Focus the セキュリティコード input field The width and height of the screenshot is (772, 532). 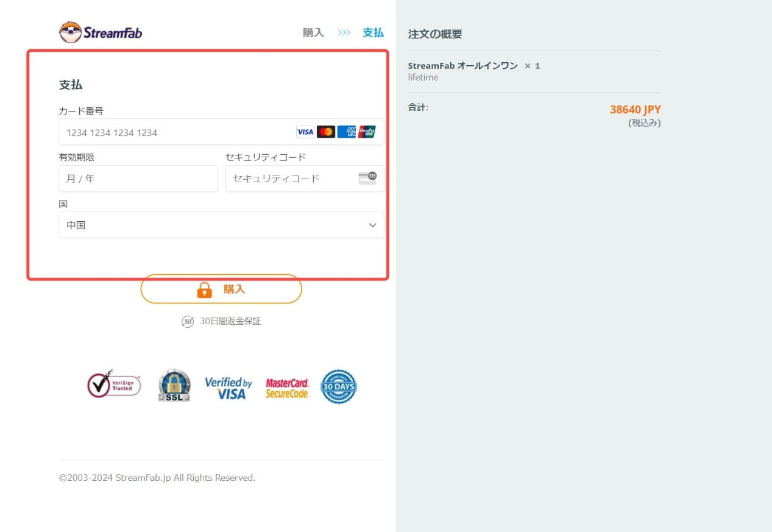click(305, 179)
